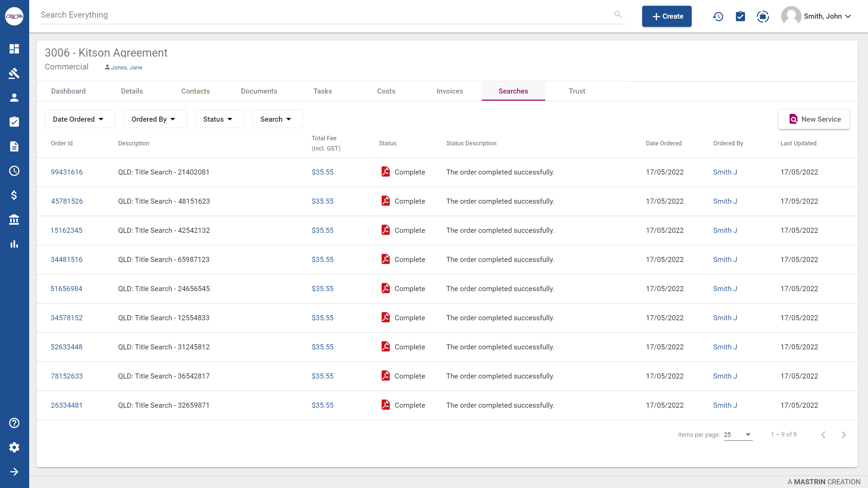
Task: Expand the Status dropdown filter
Action: pyautogui.click(x=217, y=119)
